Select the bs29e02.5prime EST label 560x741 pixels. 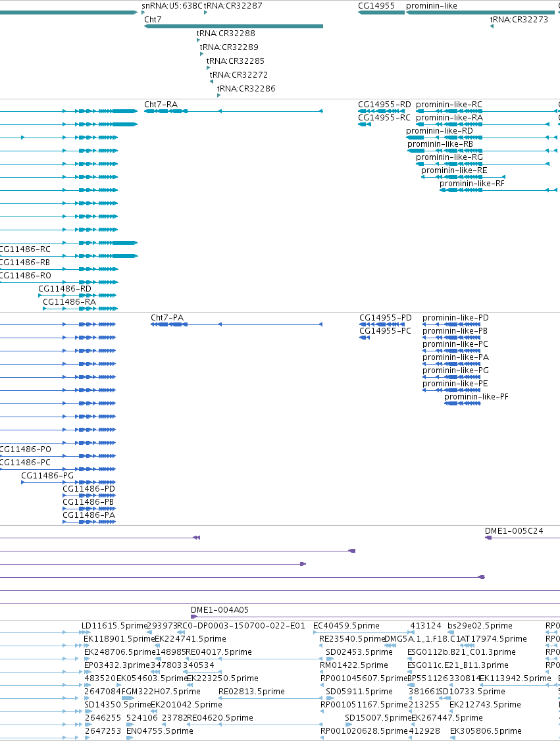click(x=480, y=626)
